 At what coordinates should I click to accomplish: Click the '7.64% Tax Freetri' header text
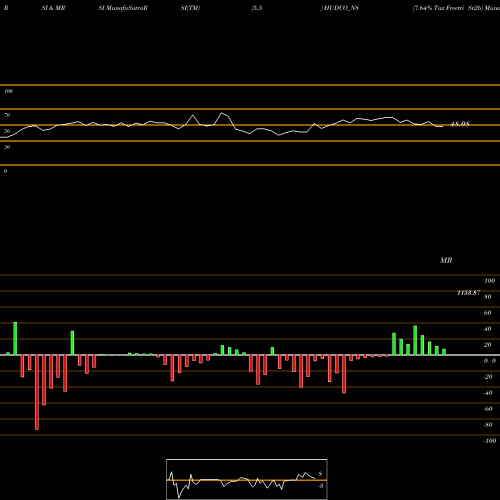click(439, 8)
